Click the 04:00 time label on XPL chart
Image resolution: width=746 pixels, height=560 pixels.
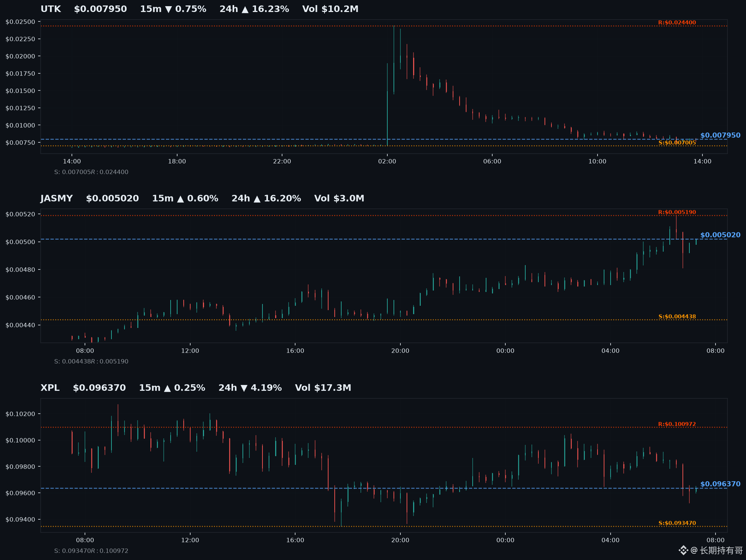click(610, 540)
